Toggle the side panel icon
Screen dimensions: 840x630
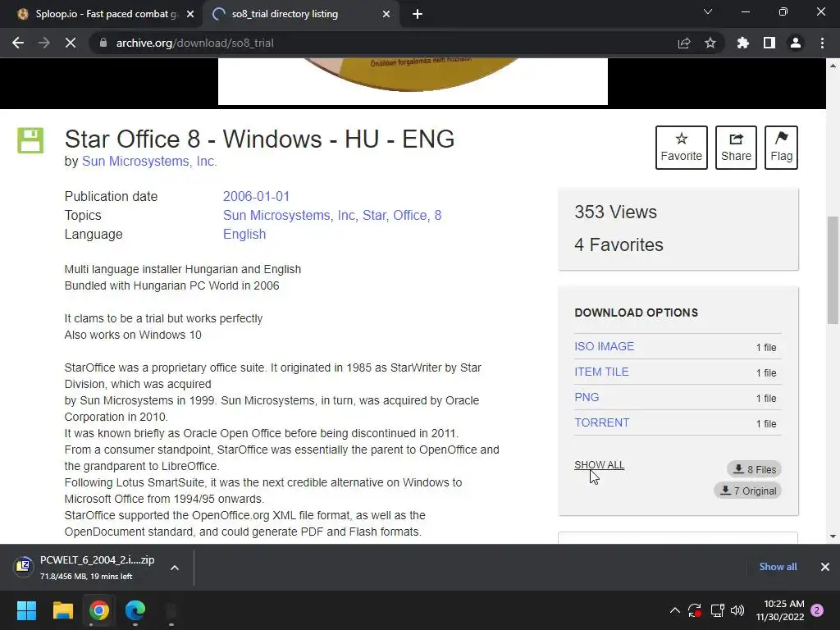pyautogui.click(x=769, y=43)
